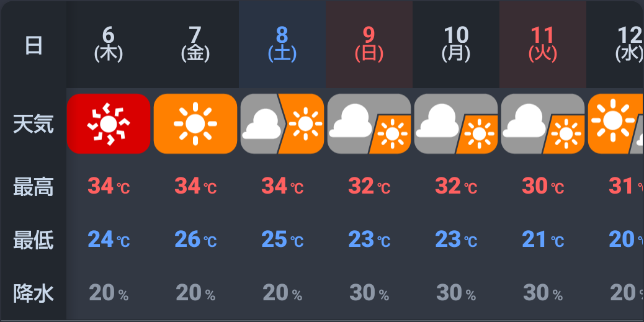The height and width of the screenshot is (322, 644).
Task: Select the Saturday 8 (土) date header
Action: coord(282,44)
